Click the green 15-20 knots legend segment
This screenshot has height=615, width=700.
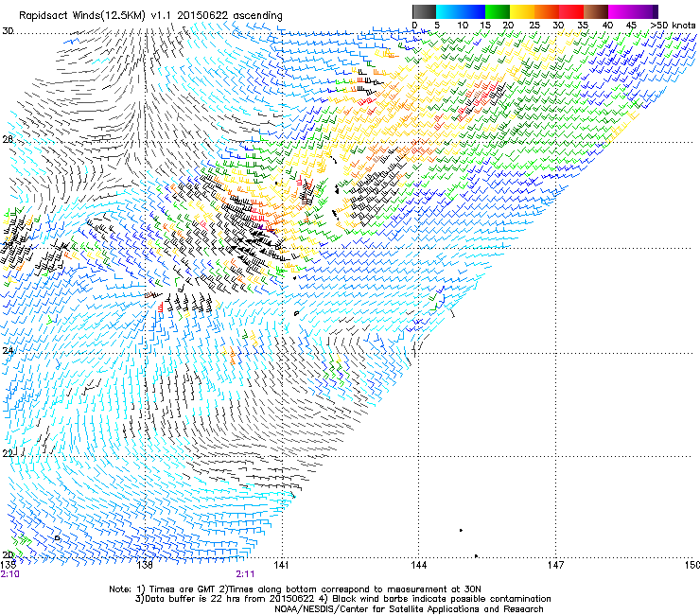(498, 11)
